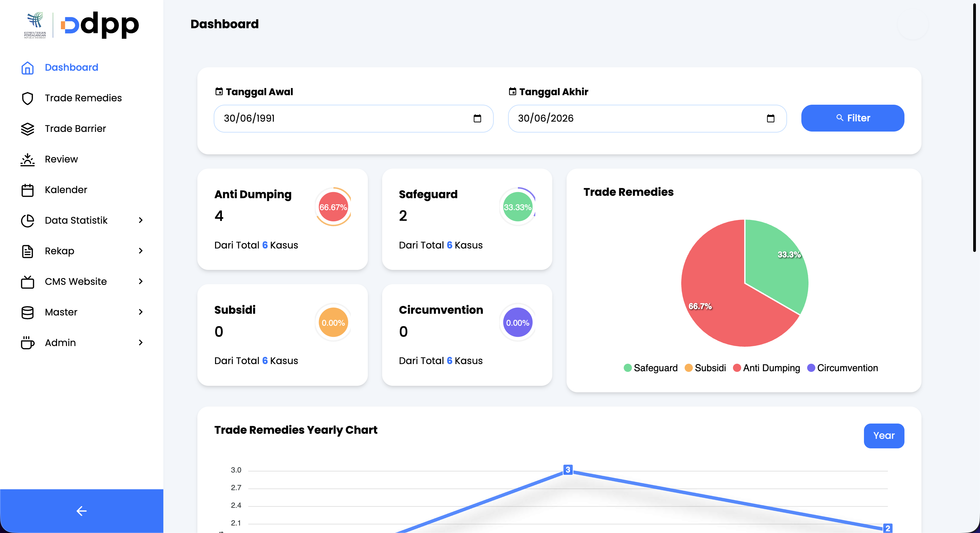This screenshot has height=533, width=980.
Task: Expand the Data Statistik submenu chevron
Action: pos(141,221)
